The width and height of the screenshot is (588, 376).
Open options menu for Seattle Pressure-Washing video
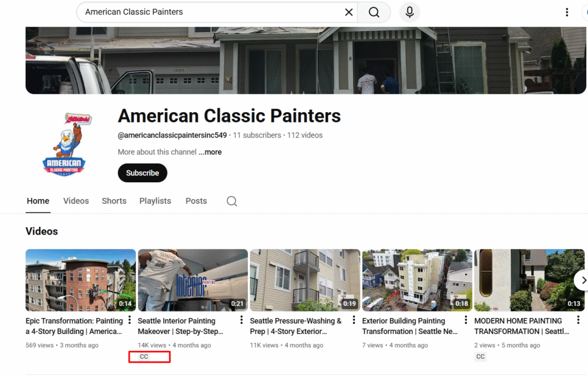pos(354,320)
